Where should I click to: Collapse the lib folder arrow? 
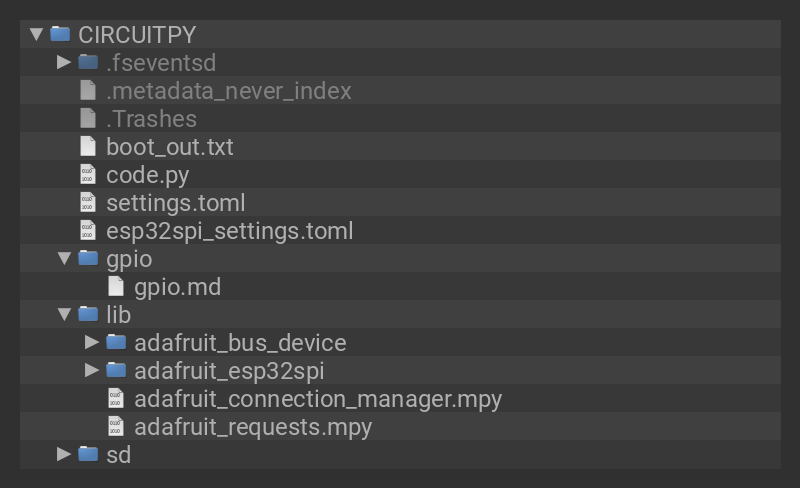tap(64, 315)
